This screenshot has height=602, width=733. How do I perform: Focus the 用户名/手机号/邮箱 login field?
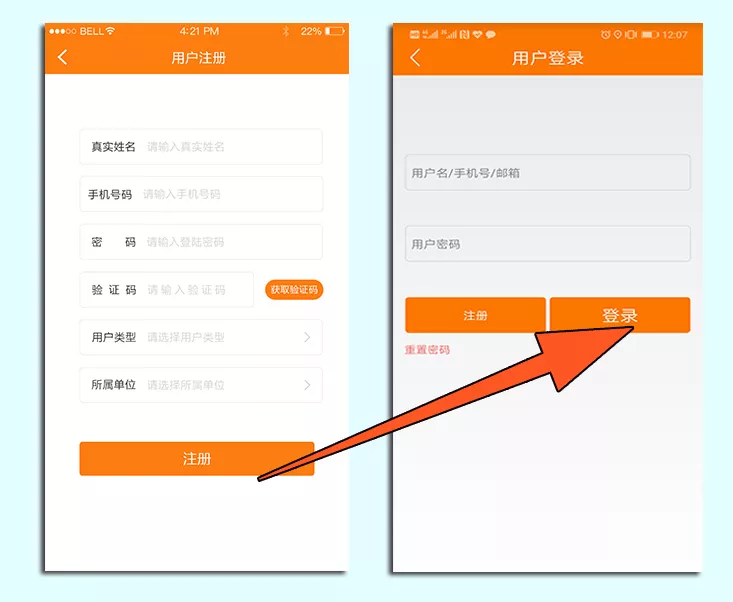pyautogui.click(x=547, y=173)
